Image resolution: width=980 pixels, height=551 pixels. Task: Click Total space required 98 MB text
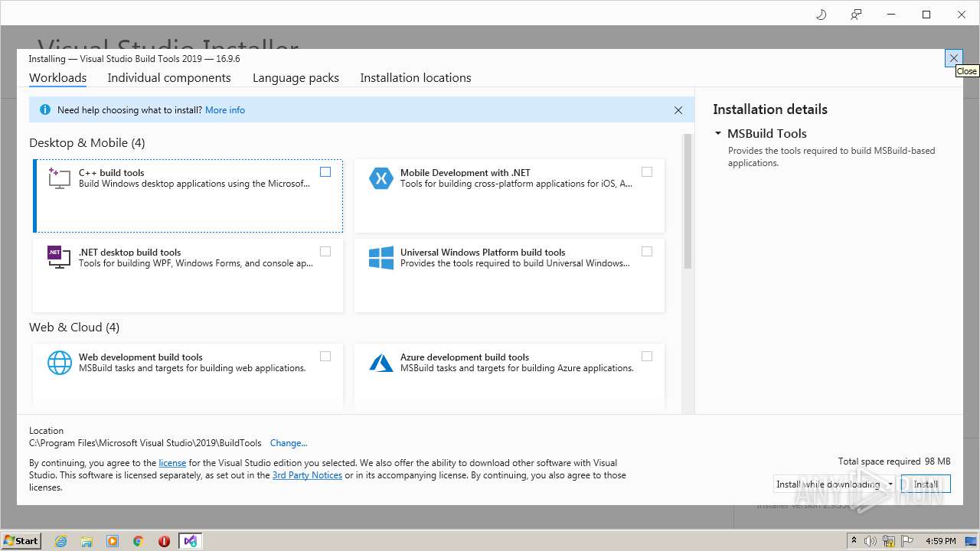[894, 461]
